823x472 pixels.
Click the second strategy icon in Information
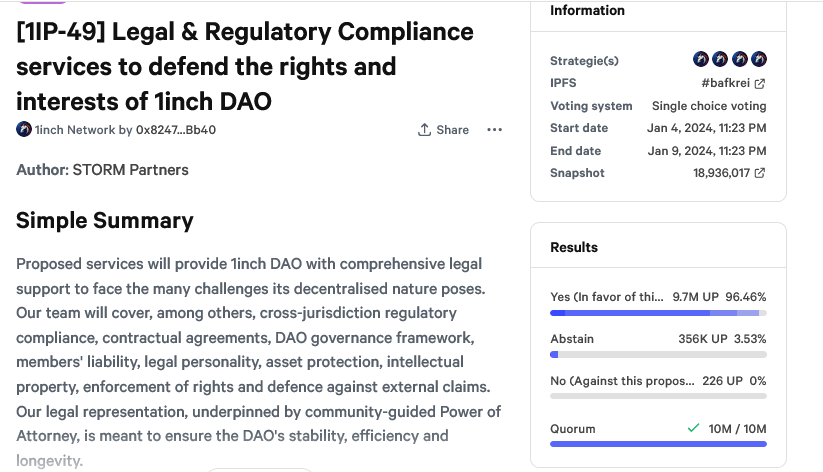pyautogui.click(x=720, y=59)
